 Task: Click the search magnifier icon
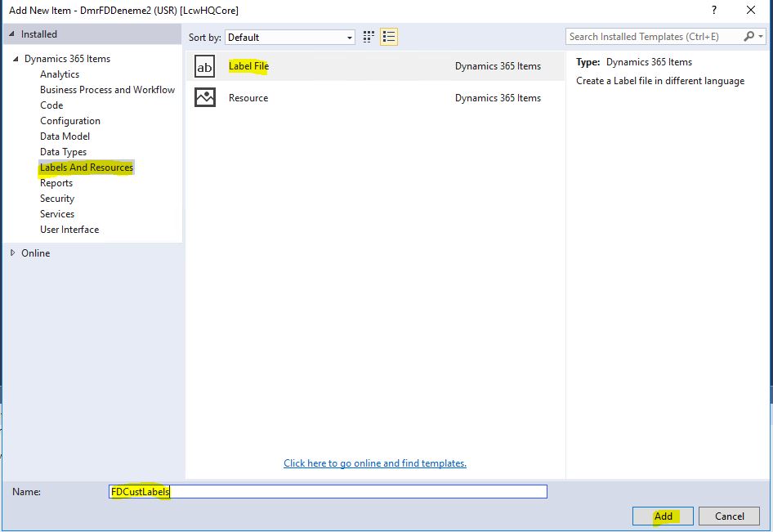click(748, 37)
